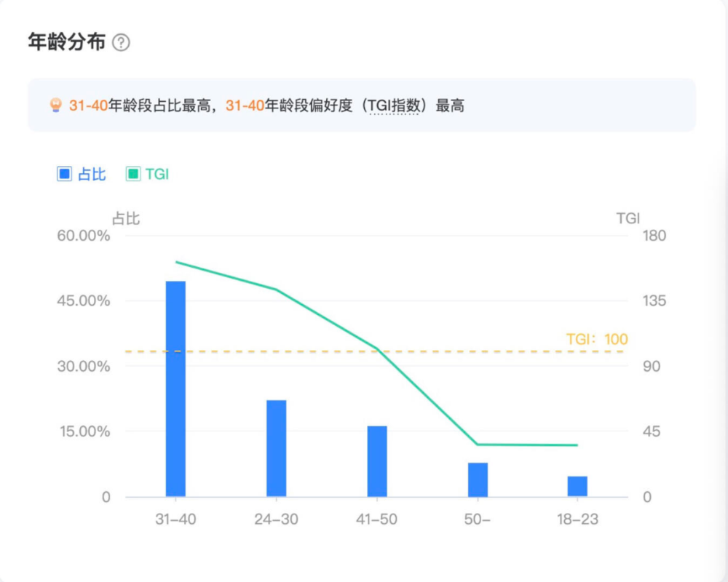
Task: Click the yellow TGI: 100 reference label
Action: point(596,339)
